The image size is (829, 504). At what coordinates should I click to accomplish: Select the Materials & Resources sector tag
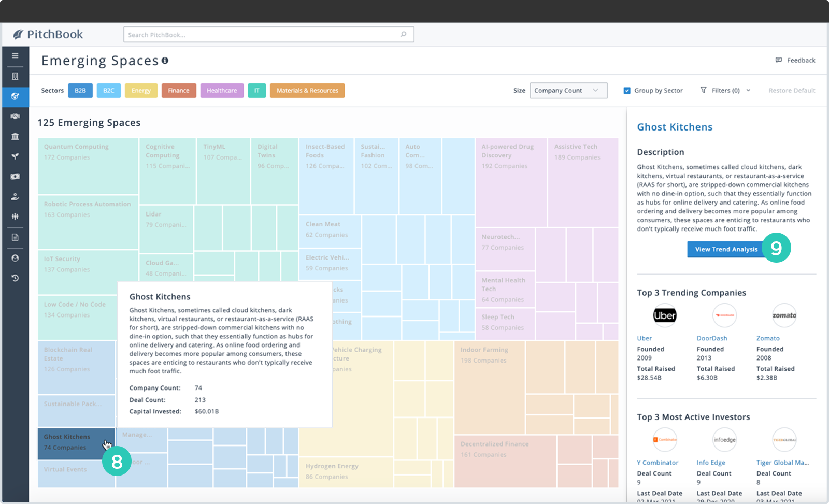click(307, 91)
